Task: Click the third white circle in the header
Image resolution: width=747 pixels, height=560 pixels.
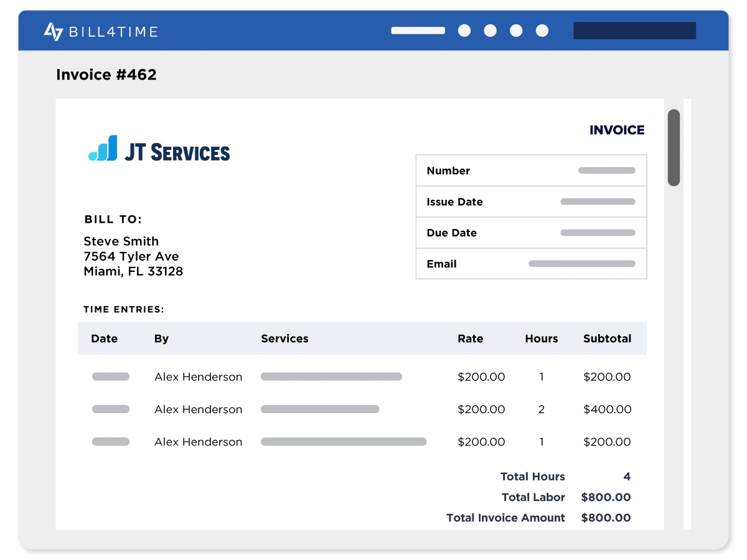Action: point(516,30)
